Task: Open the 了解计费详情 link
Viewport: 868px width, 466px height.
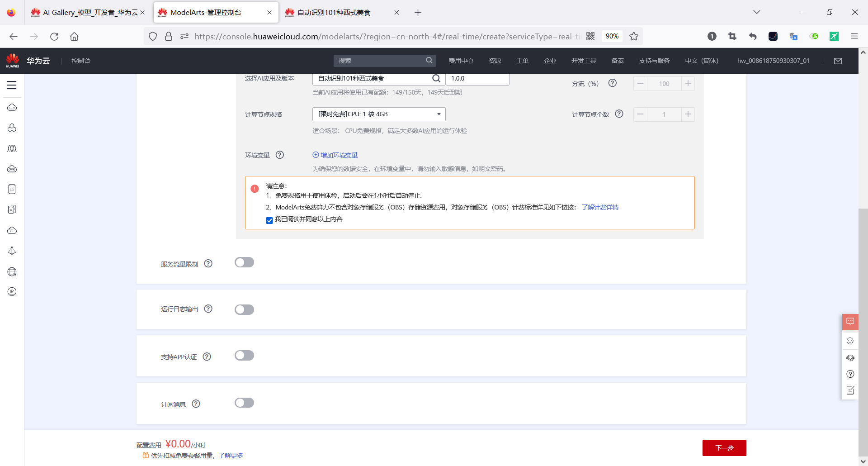Action: [600, 207]
